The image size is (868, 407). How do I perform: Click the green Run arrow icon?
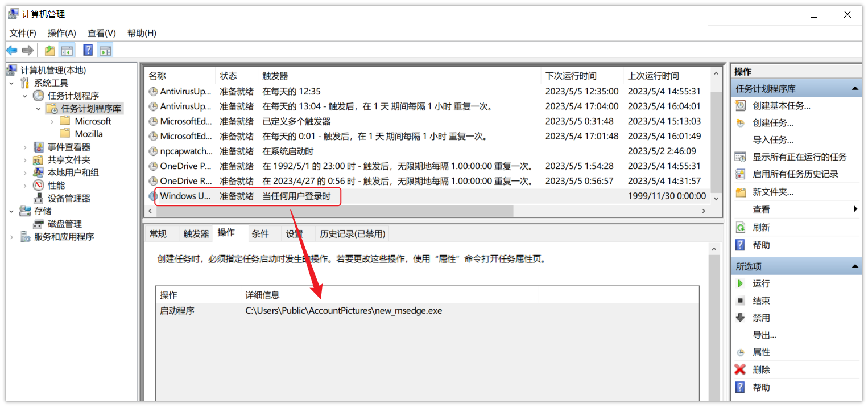pos(740,283)
